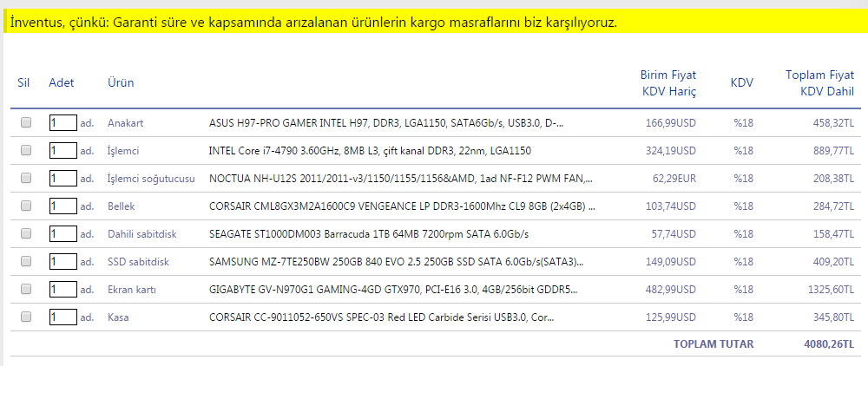Click the NOCTUA NH-U12S product name

click(401, 179)
